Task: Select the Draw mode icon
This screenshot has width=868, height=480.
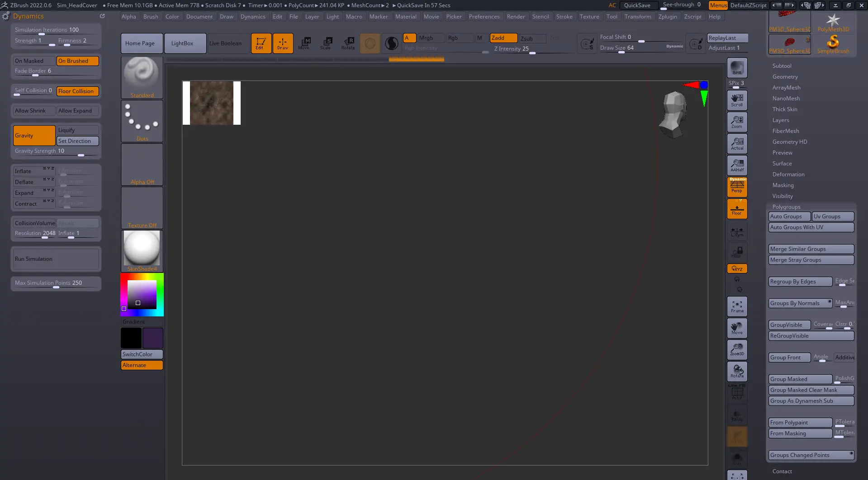Action: (283, 43)
